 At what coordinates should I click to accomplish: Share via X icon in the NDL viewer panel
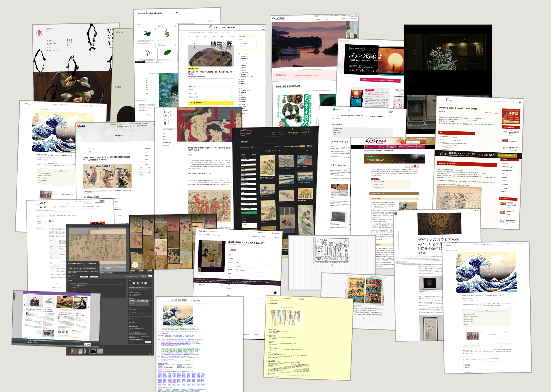click(134, 283)
